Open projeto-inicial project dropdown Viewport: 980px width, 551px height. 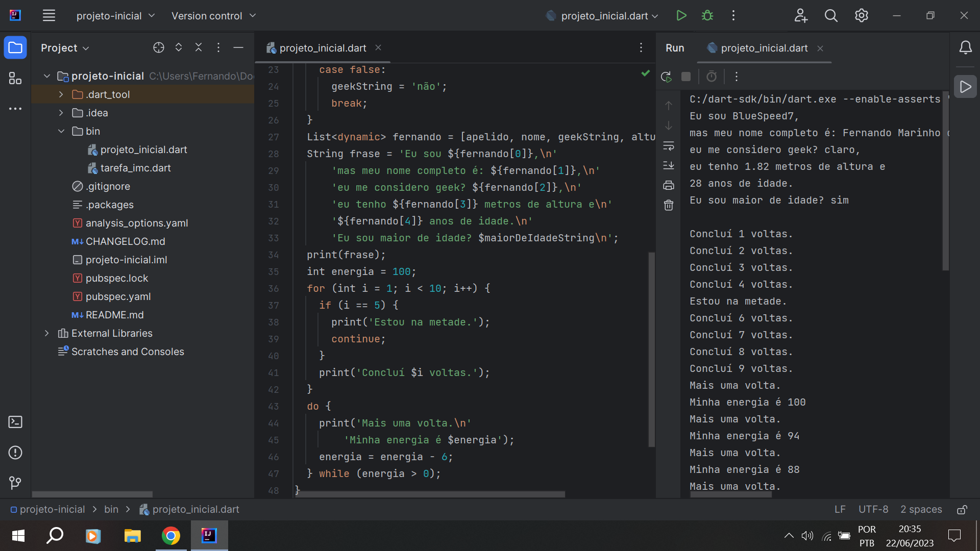[115, 16]
